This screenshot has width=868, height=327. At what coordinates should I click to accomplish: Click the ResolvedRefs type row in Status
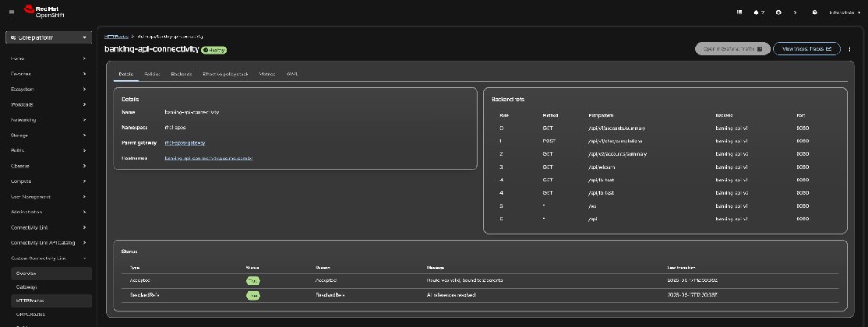tap(480, 296)
